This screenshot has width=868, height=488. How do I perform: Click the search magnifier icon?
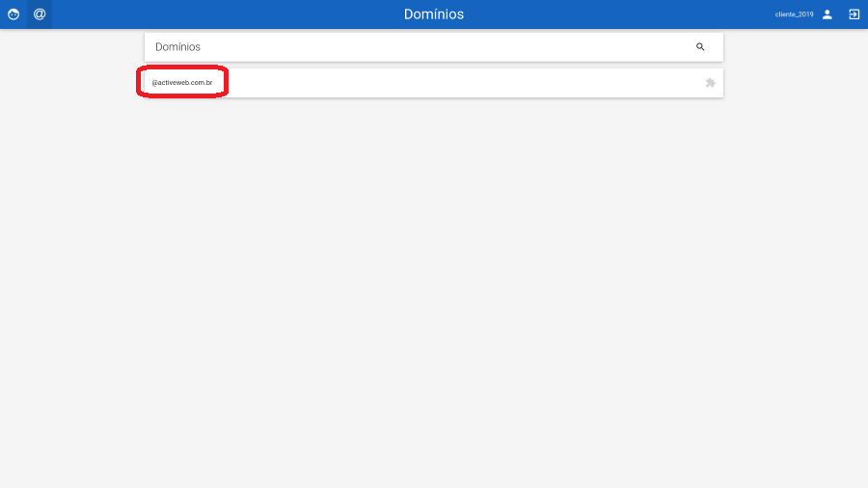click(700, 47)
